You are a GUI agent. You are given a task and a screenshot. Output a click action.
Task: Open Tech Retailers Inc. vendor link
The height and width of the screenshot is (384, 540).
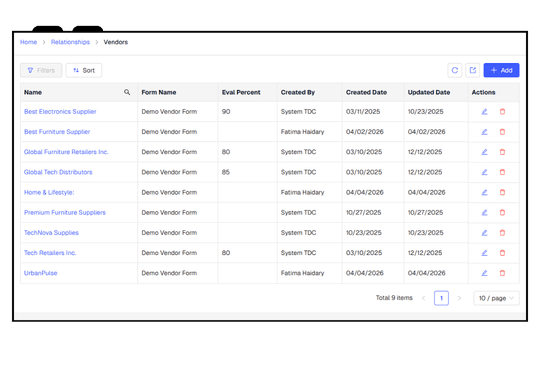point(50,253)
